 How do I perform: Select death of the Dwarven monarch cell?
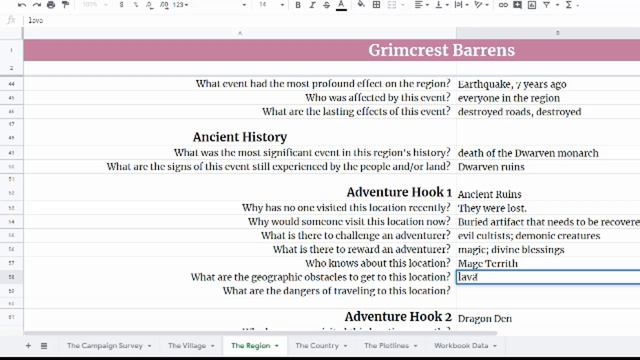548,153
